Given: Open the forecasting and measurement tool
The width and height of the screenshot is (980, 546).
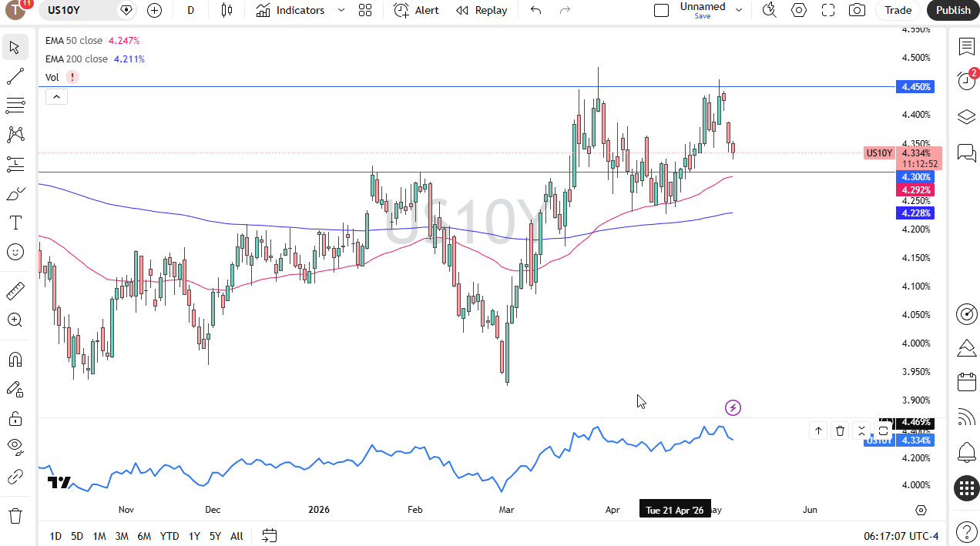Looking at the screenshot, I should (15, 164).
